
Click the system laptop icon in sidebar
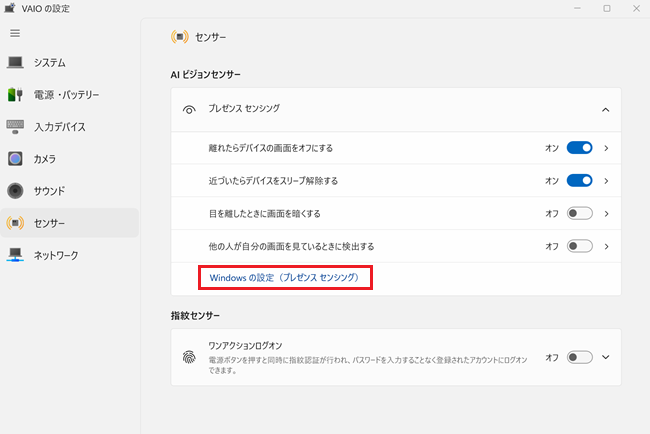point(15,63)
